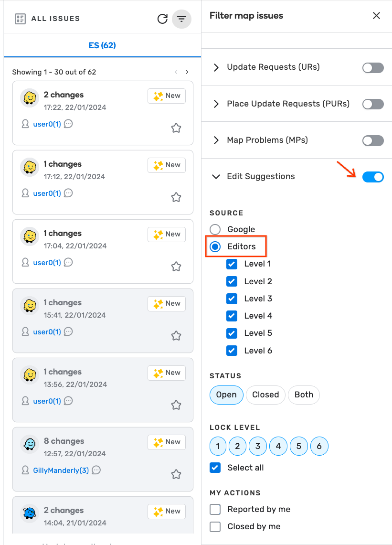Open the filter issues icon button
Screen dimensions: 392x545
point(181,19)
